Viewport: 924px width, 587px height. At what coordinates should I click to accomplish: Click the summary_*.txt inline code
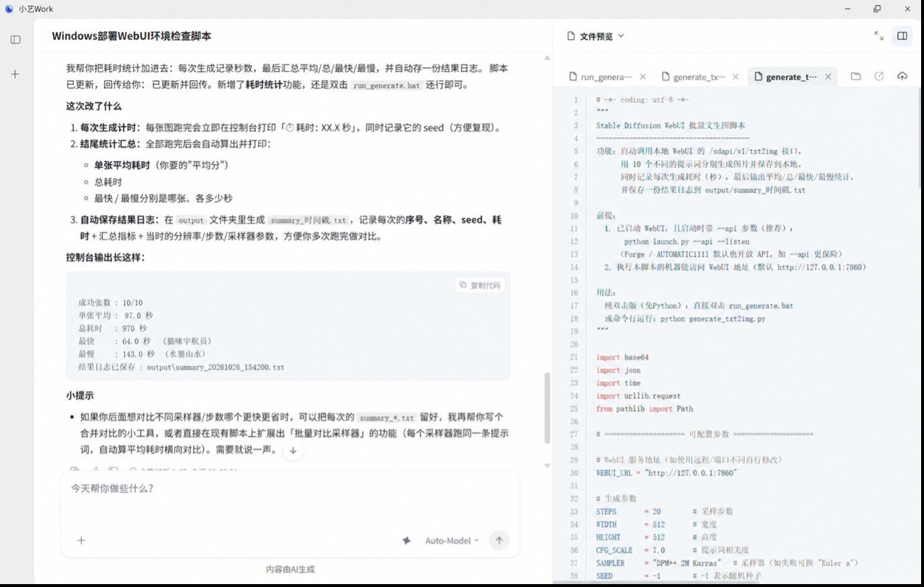coord(387,418)
